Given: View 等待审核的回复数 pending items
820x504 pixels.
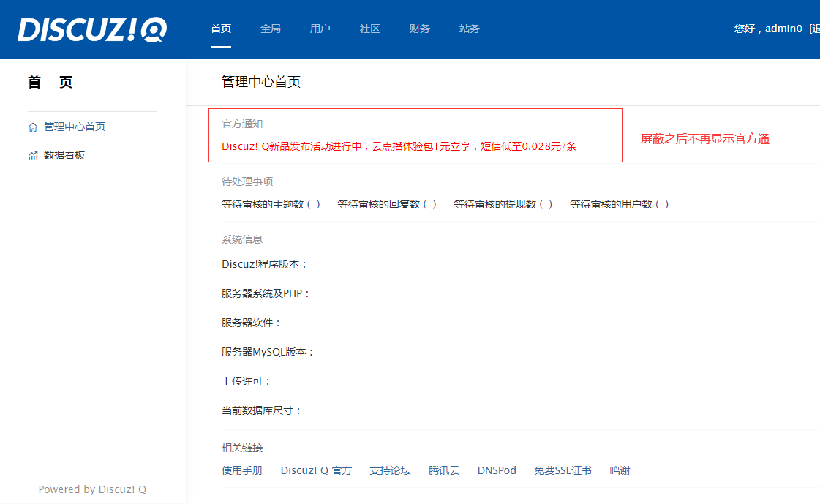Looking at the screenshot, I should point(387,204).
